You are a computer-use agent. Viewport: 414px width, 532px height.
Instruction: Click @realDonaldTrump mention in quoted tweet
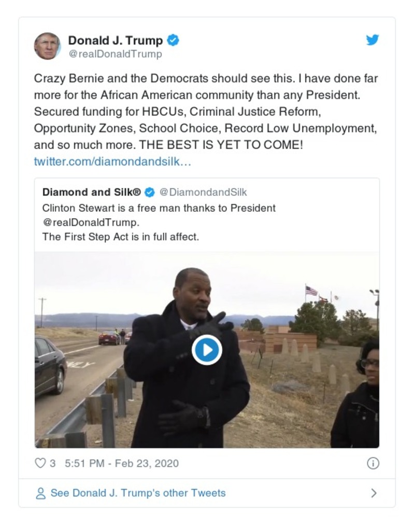pyautogui.click(x=91, y=222)
